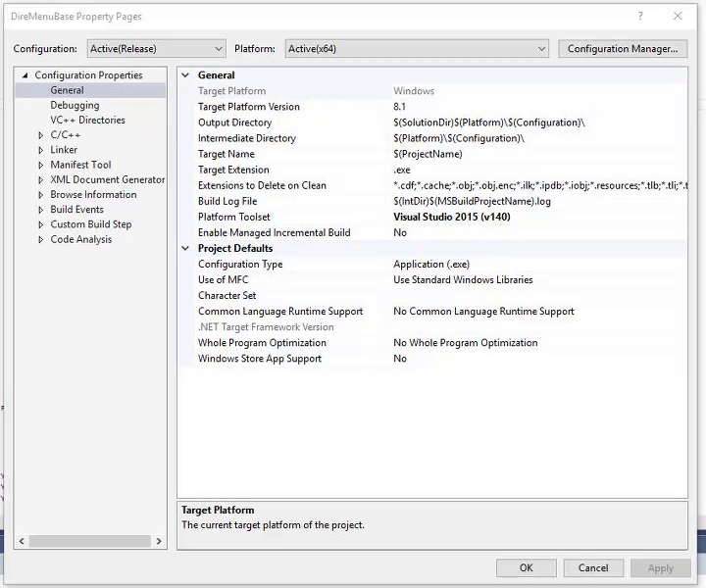Expand the C/C++ tree node
Image resolution: width=706 pixels, height=588 pixels.
point(39,135)
